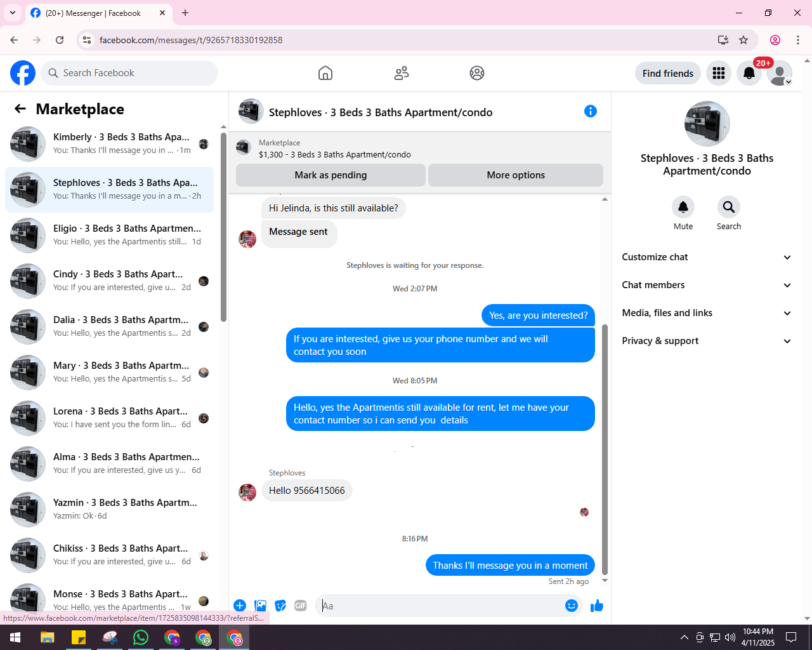
Task: Click the listing photo in the right panel
Action: click(707, 124)
